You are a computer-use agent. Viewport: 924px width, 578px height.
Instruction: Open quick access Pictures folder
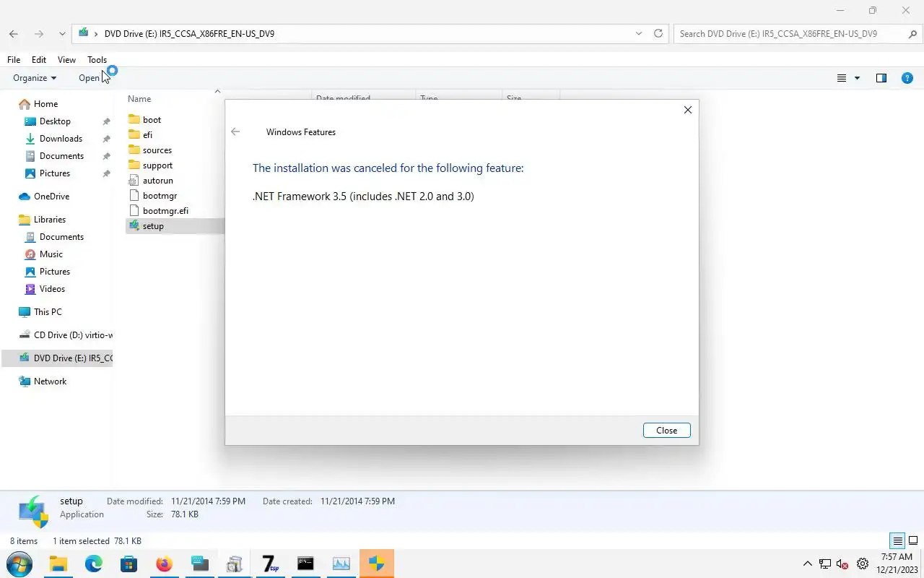[x=55, y=173]
